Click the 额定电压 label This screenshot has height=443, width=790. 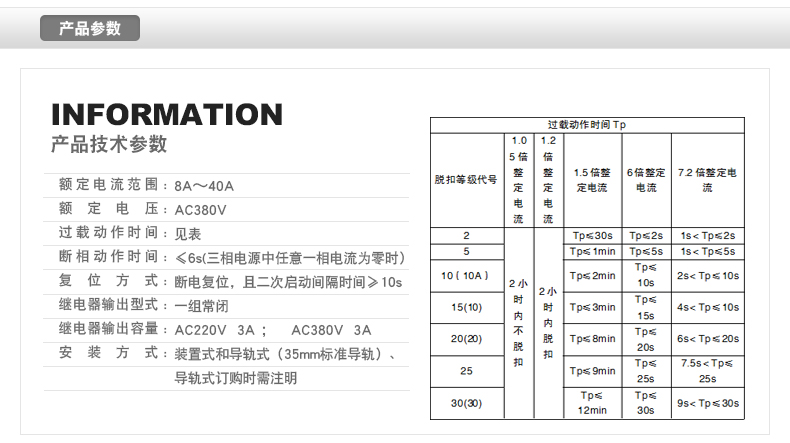108,209
